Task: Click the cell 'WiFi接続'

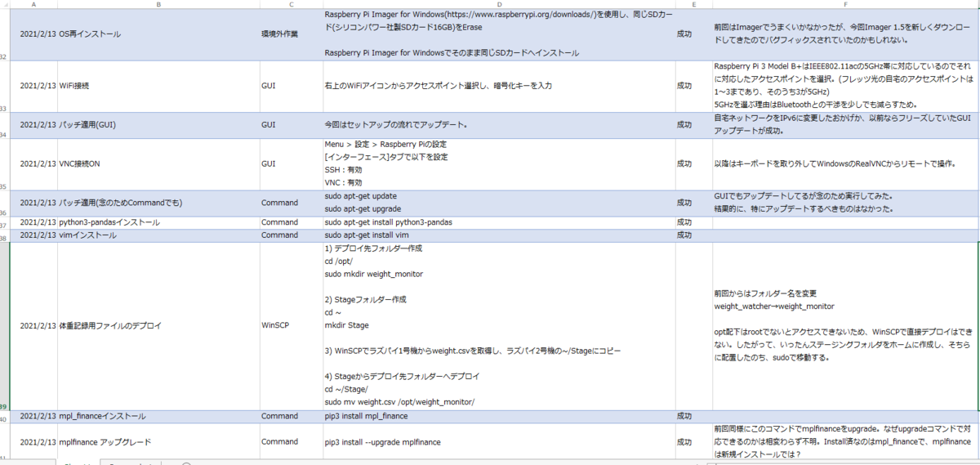Action: [158, 87]
